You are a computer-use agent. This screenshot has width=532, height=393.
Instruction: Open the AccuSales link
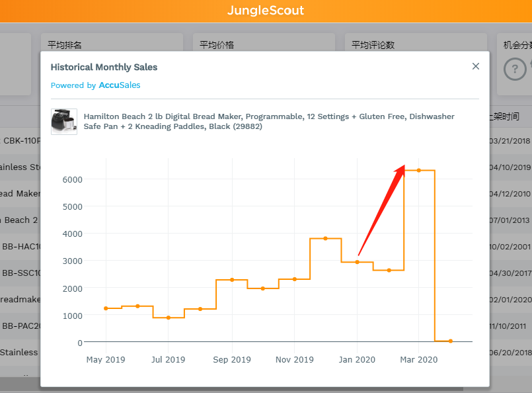tap(119, 85)
